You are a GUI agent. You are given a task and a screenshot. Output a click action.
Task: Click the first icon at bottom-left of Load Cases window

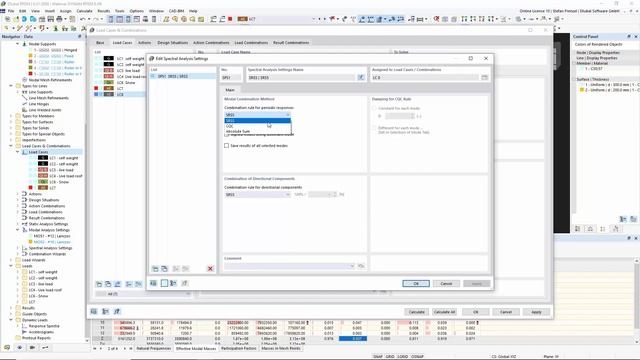click(x=94, y=312)
